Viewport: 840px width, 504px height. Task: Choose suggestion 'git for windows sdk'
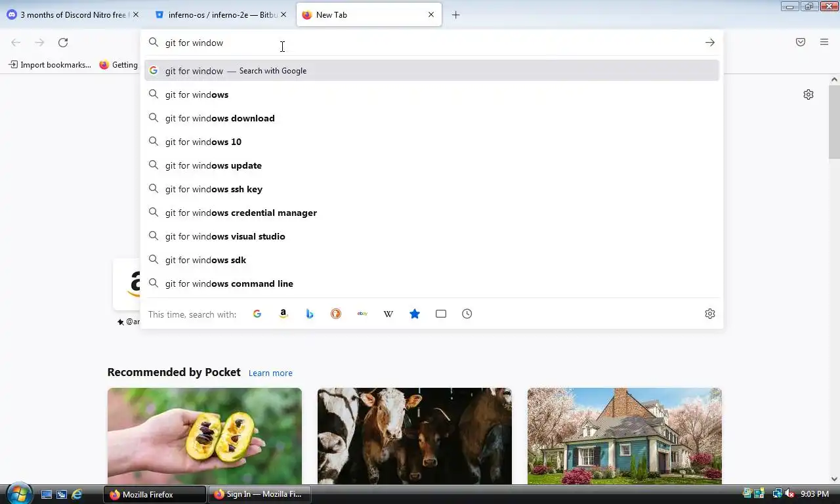(x=432, y=260)
